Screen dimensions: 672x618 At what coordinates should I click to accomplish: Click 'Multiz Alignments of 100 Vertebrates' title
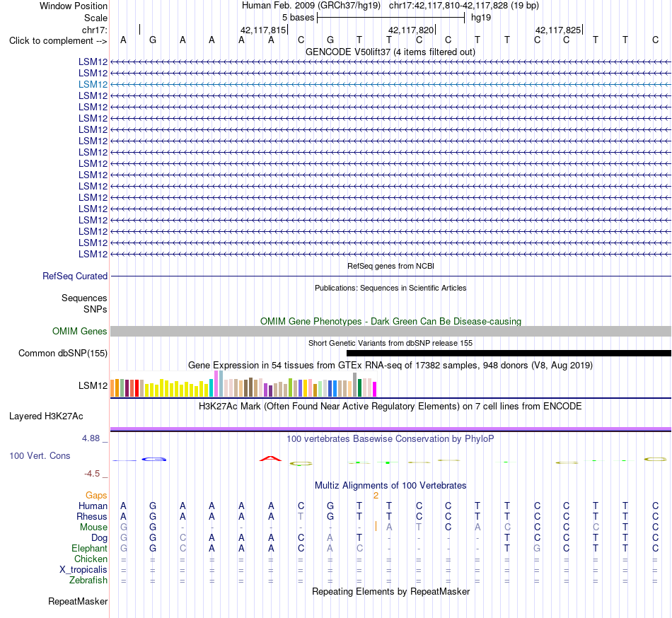click(390, 485)
